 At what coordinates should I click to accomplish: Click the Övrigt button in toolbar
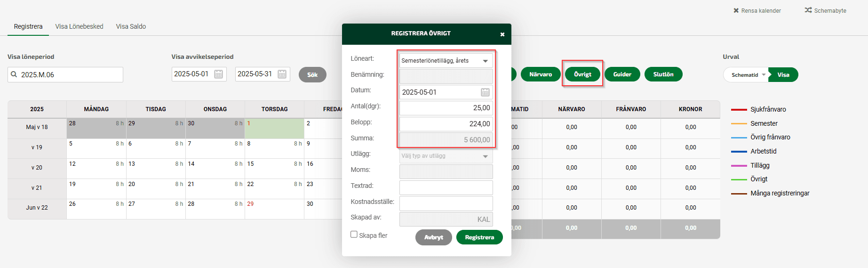[582, 74]
